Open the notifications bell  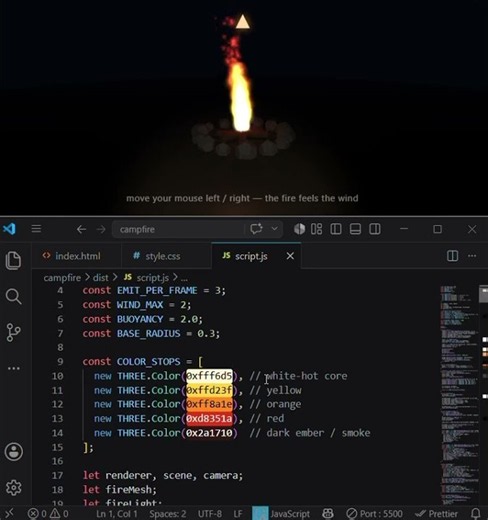[476, 514]
